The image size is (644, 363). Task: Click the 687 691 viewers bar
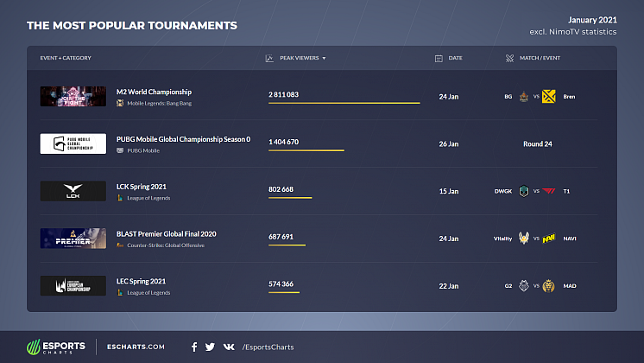(x=287, y=245)
